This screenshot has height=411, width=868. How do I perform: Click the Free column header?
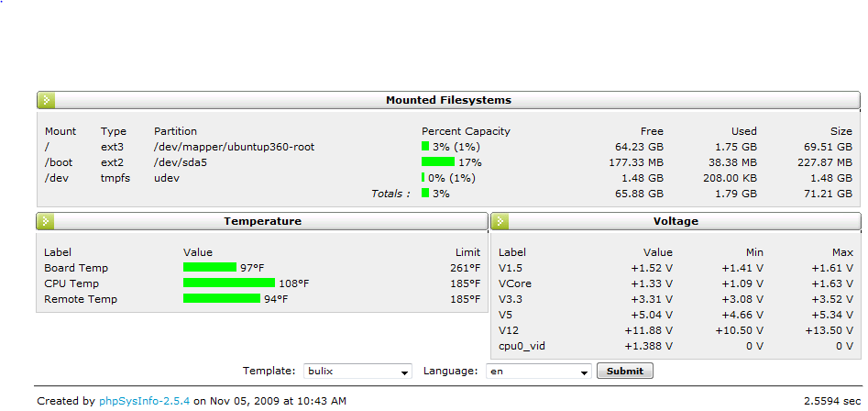coord(652,131)
